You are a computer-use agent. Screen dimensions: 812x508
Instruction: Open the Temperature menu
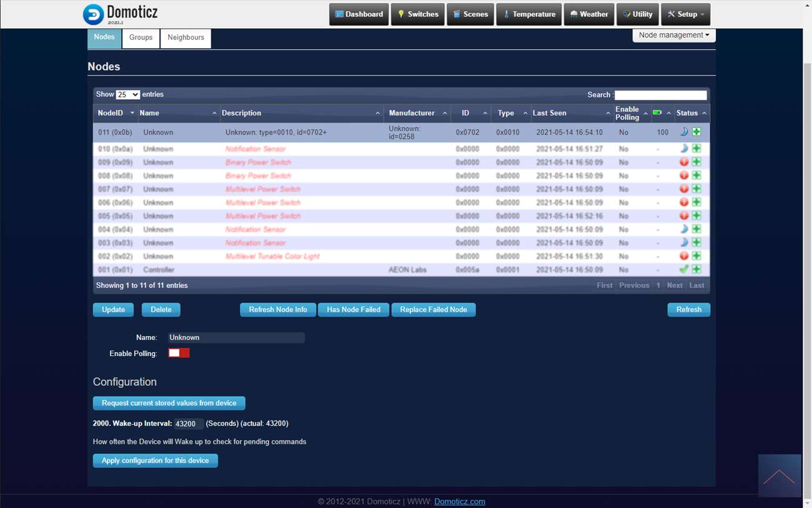pyautogui.click(x=528, y=14)
